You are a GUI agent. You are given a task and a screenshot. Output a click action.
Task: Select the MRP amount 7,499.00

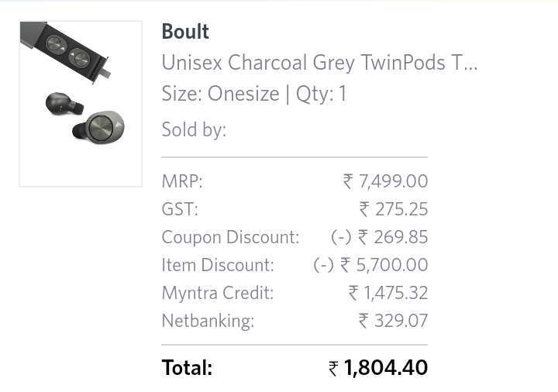pyautogui.click(x=394, y=181)
